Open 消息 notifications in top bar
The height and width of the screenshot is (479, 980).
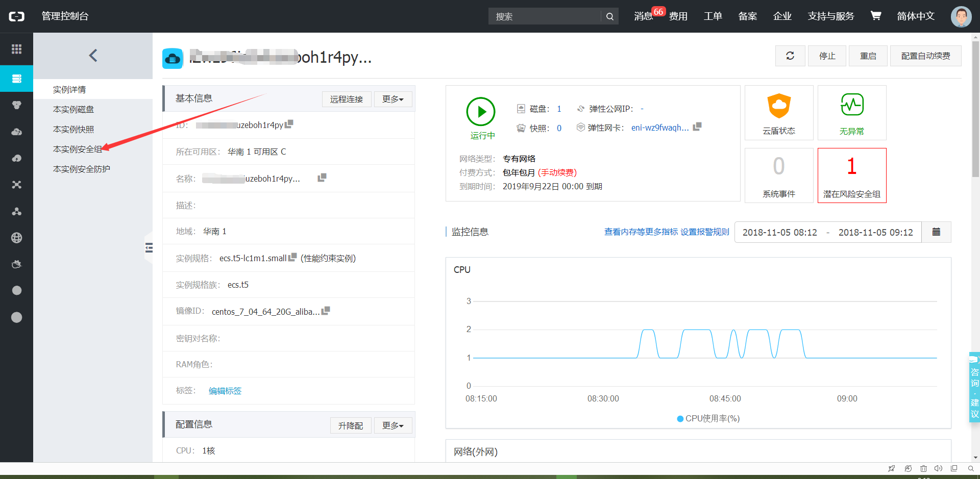644,16
